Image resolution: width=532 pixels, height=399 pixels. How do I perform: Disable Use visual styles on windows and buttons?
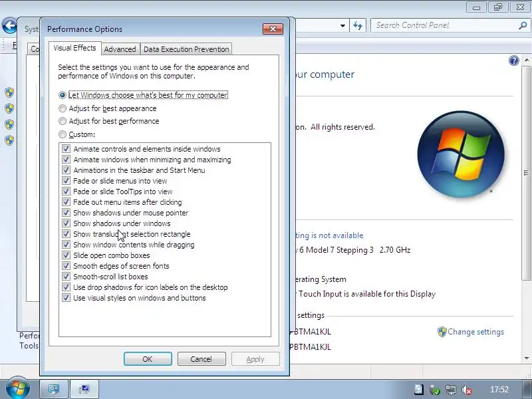pyautogui.click(x=66, y=298)
